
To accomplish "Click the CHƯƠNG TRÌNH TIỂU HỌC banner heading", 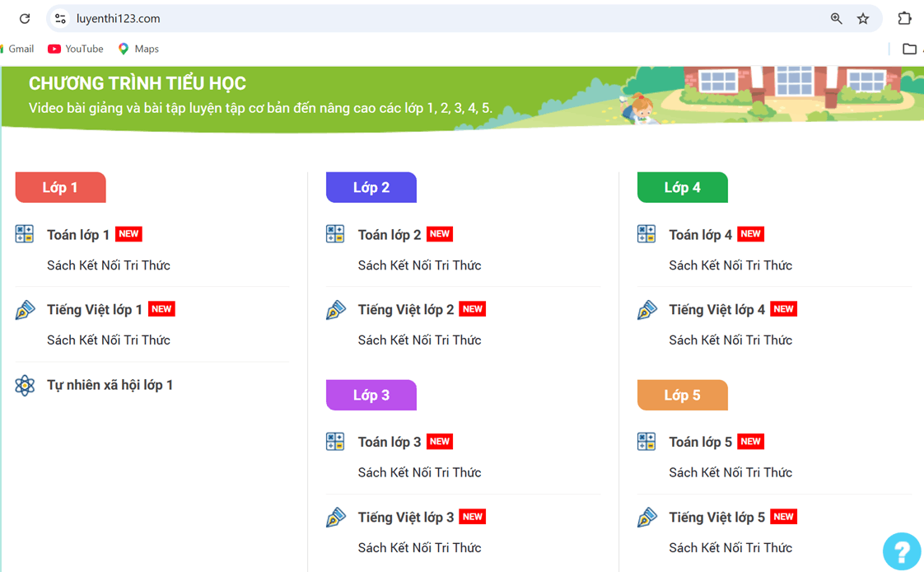I will 138,83.
